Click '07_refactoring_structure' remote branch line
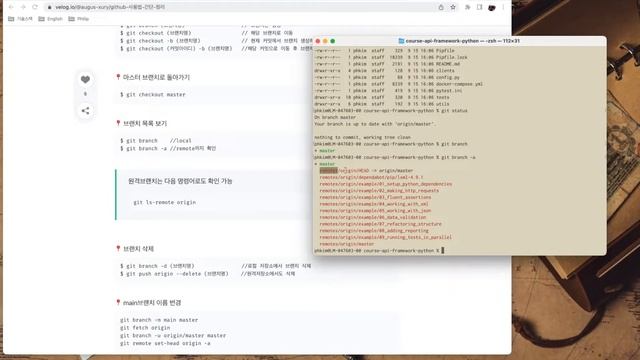 coord(380,224)
